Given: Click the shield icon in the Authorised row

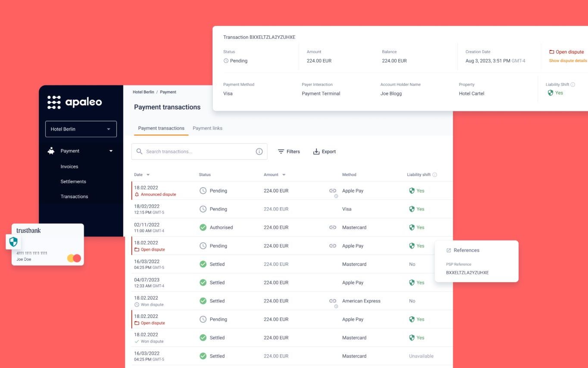Looking at the screenshot, I should [x=412, y=227].
